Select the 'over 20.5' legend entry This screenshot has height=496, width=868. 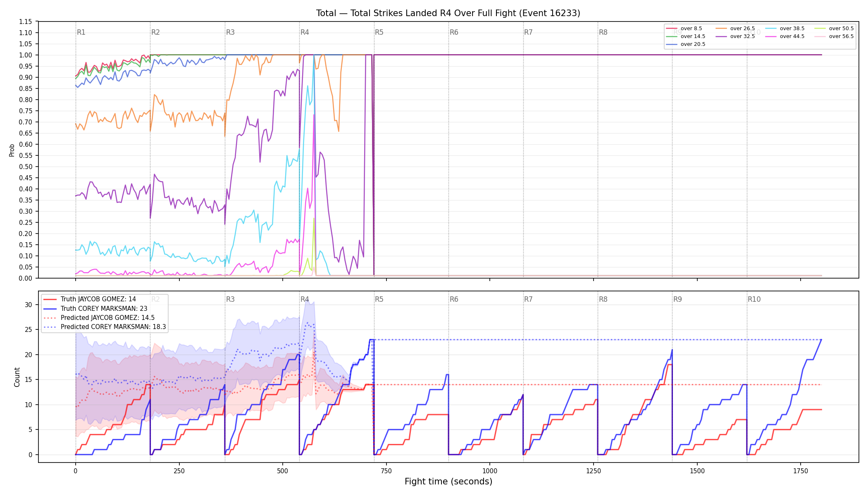(x=685, y=44)
